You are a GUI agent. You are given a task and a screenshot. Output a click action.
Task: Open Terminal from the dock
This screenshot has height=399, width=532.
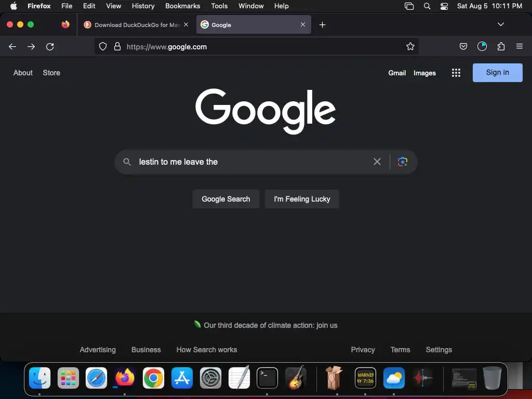click(x=268, y=378)
